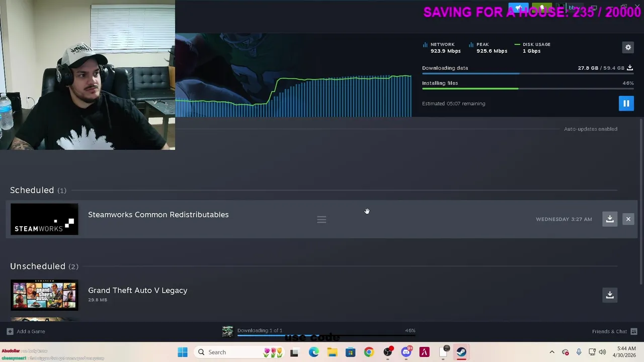The width and height of the screenshot is (644, 362).
Task: Open the network tray icon
Action: click(x=592, y=352)
